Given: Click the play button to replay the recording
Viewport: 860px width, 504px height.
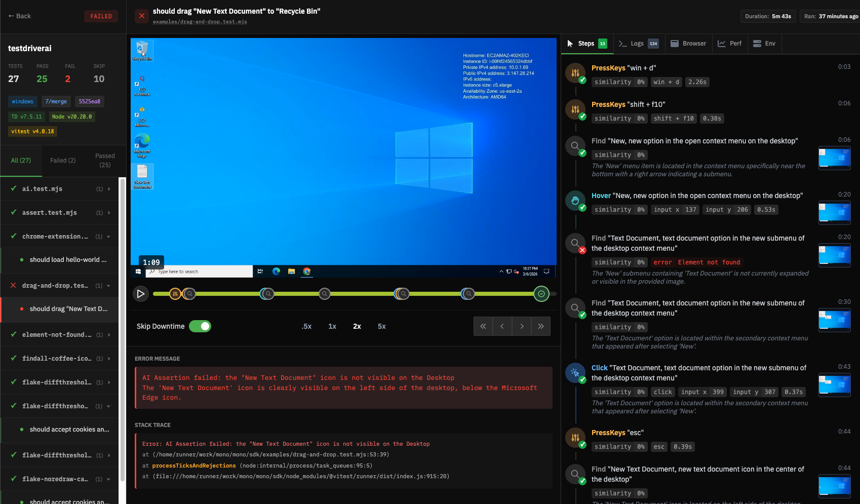Looking at the screenshot, I should click(140, 293).
